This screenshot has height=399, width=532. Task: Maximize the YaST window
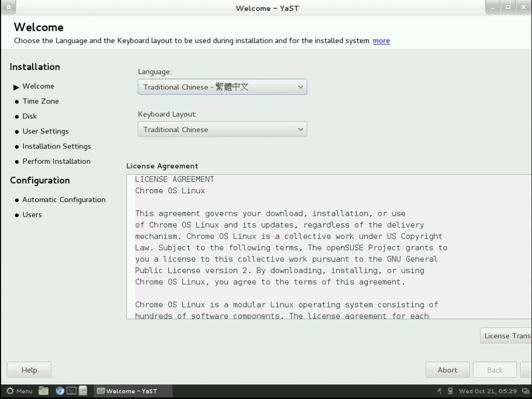pos(508,7)
